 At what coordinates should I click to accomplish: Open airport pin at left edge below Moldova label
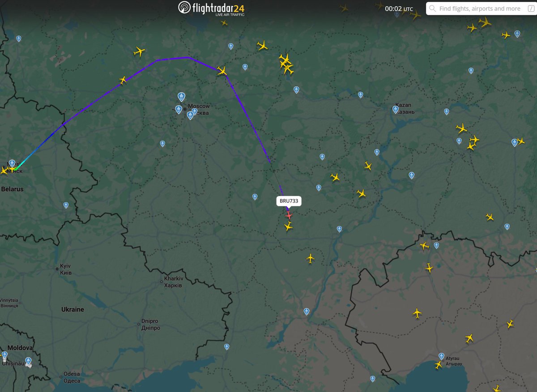[x=4, y=355]
